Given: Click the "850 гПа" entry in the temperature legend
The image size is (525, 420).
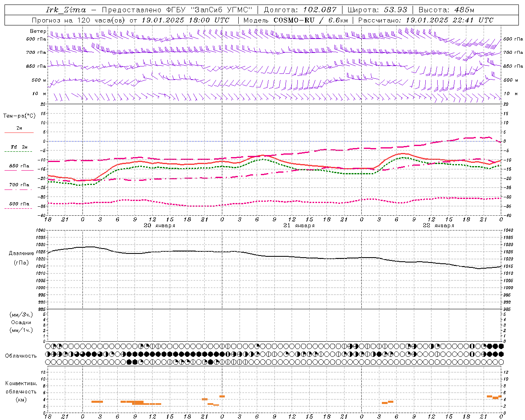Looking at the screenshot, I should tap(19, 166).
